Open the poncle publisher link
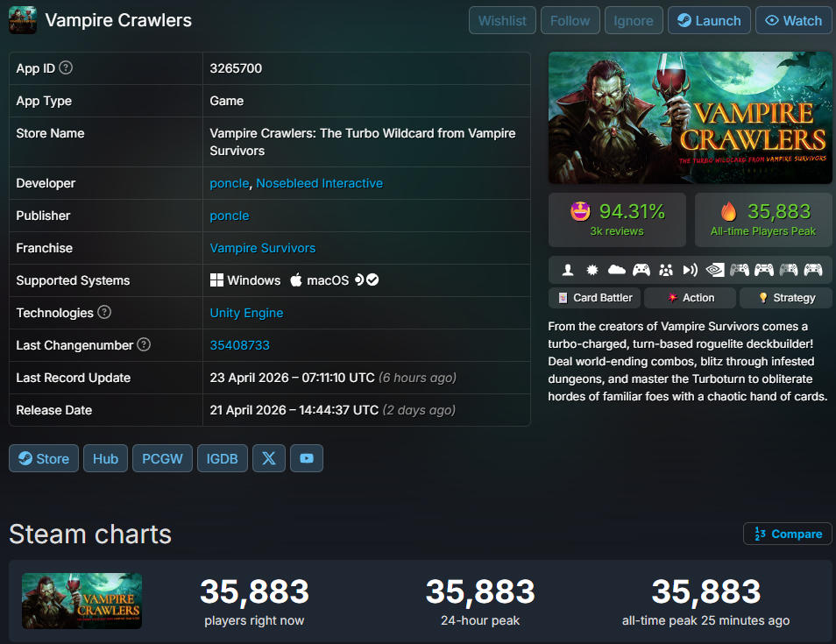 point(230,216)
